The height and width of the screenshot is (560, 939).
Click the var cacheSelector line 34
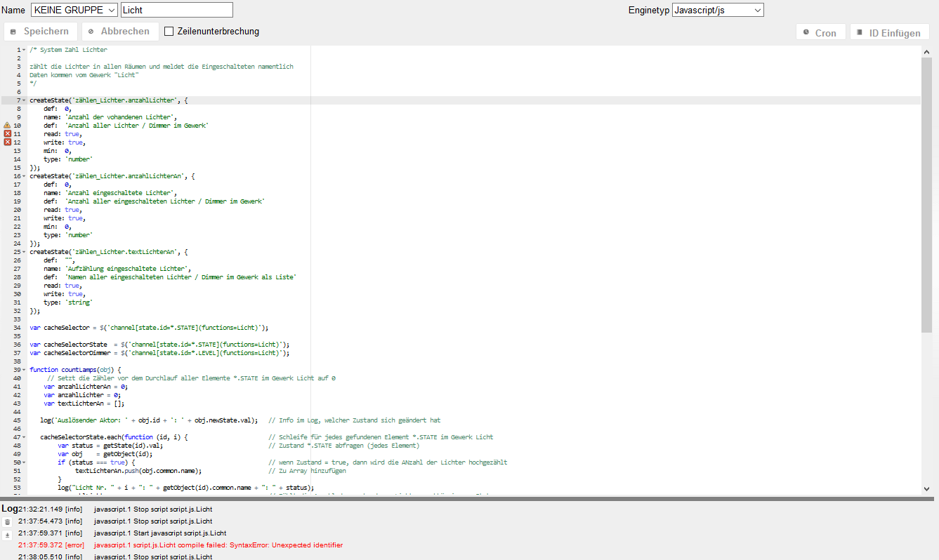tap(149, 328)
